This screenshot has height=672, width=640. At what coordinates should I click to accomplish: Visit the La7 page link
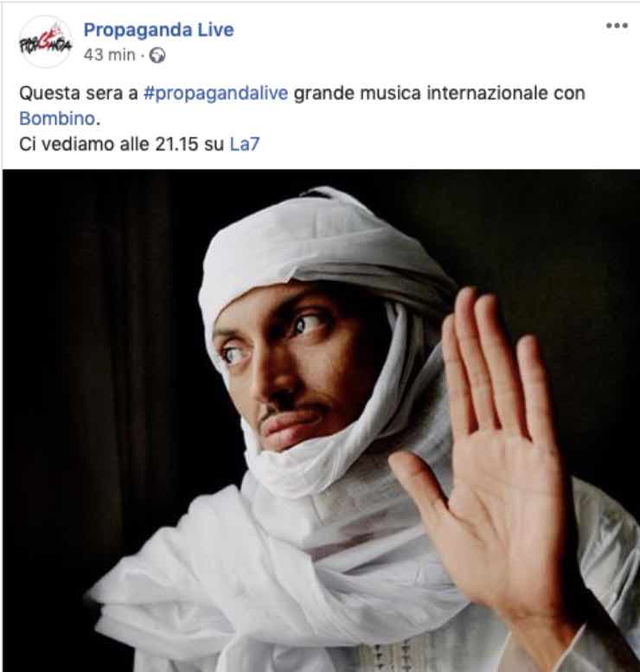tap(245, 144)
